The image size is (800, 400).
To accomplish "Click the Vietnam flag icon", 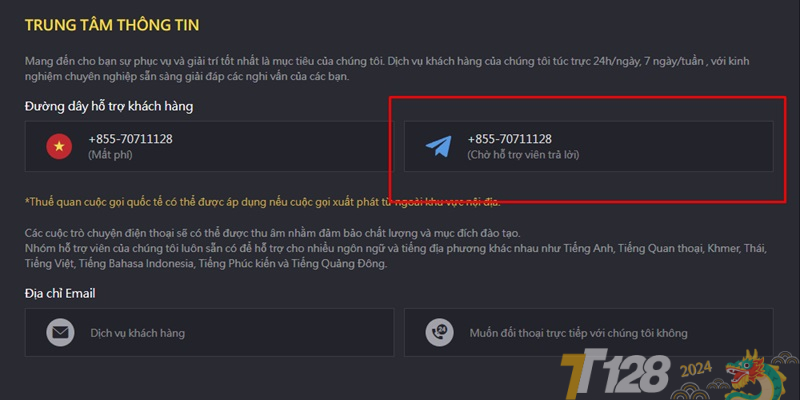I will point(59,146).
